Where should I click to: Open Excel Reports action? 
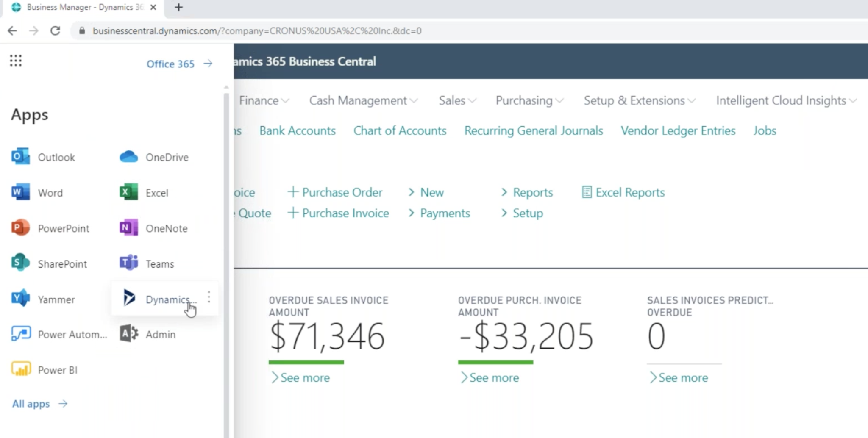click(623, 192)
